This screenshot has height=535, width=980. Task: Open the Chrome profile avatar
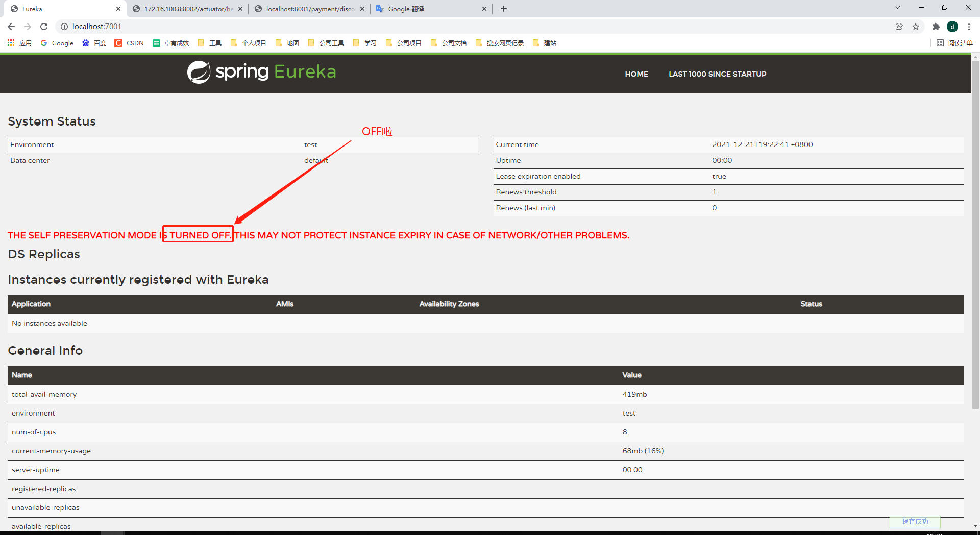tap(952, 27)
